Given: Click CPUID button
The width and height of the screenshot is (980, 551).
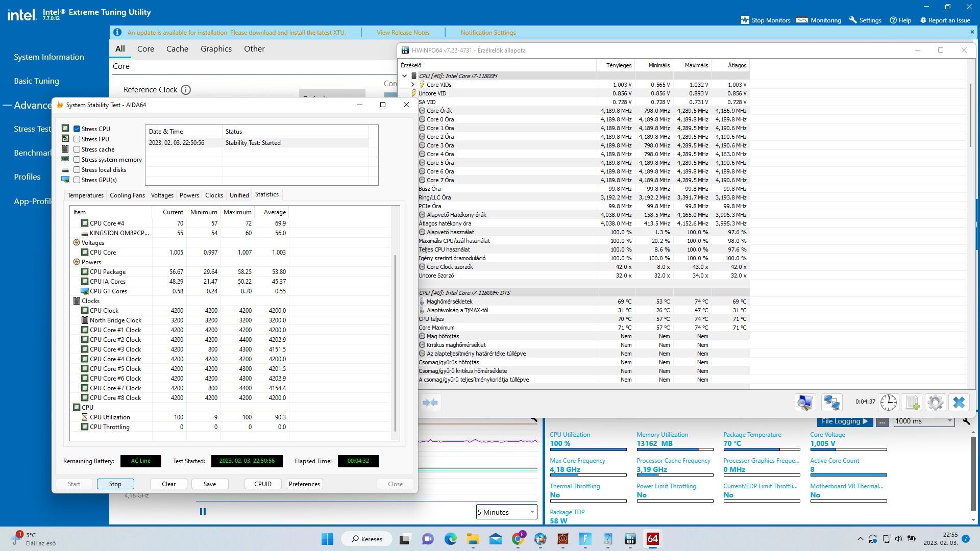Looking at the screenshot, I should (x=263, y=484).
